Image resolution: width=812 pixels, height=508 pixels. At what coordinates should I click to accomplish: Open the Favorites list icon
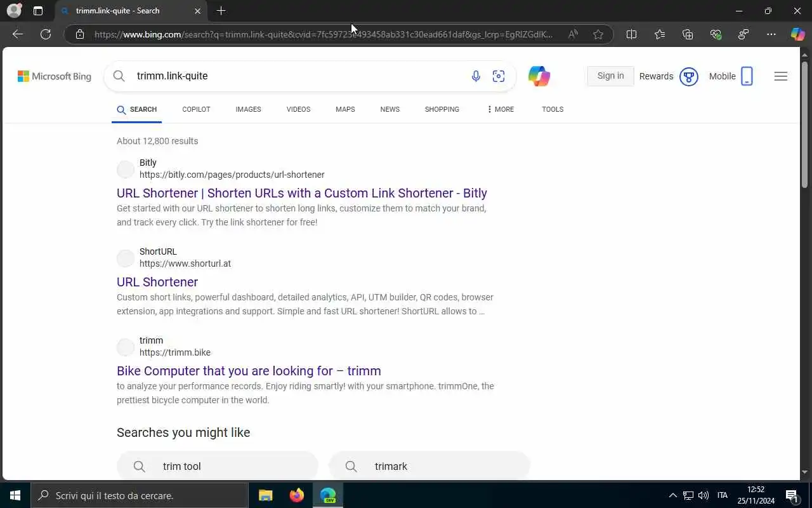(660, 34)
